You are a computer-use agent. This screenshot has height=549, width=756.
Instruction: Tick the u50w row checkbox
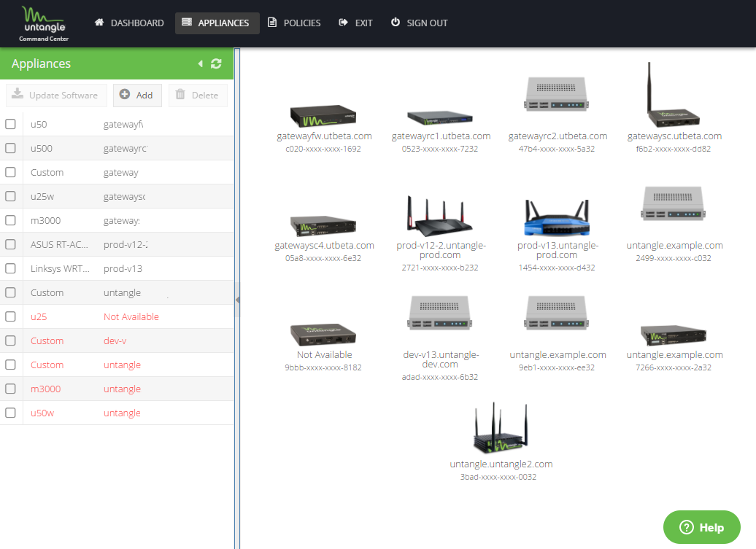click(11, 413)
